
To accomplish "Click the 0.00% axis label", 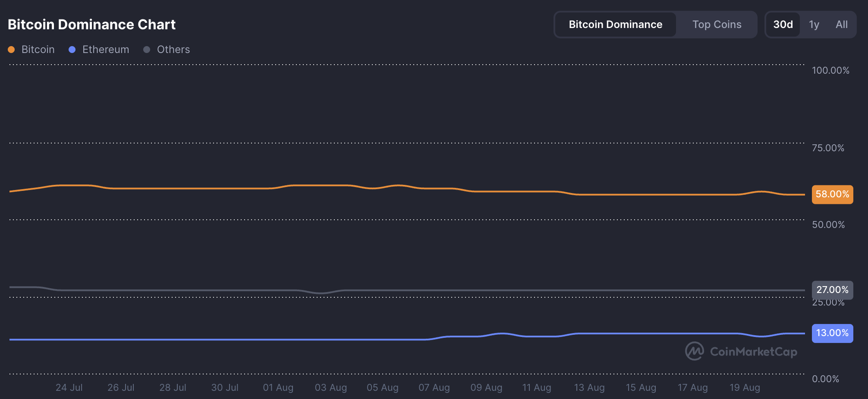I will click(825, 379).
